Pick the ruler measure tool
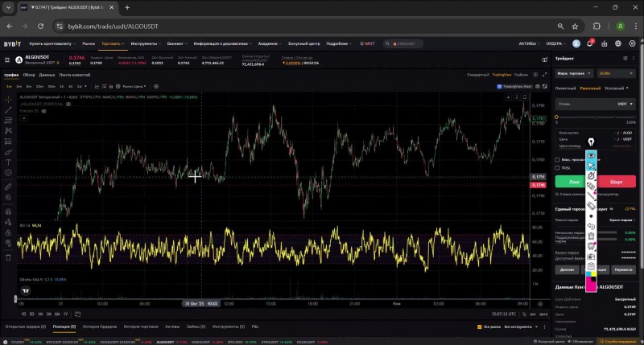Screen dimensions: 644x345 (x=8, y=187)
